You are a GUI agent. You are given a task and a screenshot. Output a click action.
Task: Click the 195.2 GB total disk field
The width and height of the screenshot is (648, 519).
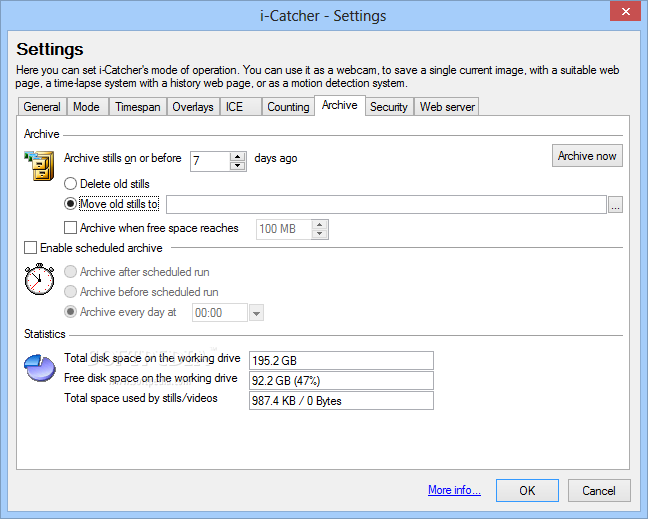pos(341,360)
